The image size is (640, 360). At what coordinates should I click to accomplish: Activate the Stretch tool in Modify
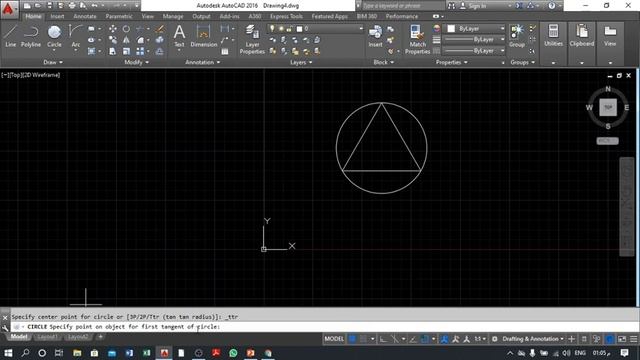(x=113, y=51)
